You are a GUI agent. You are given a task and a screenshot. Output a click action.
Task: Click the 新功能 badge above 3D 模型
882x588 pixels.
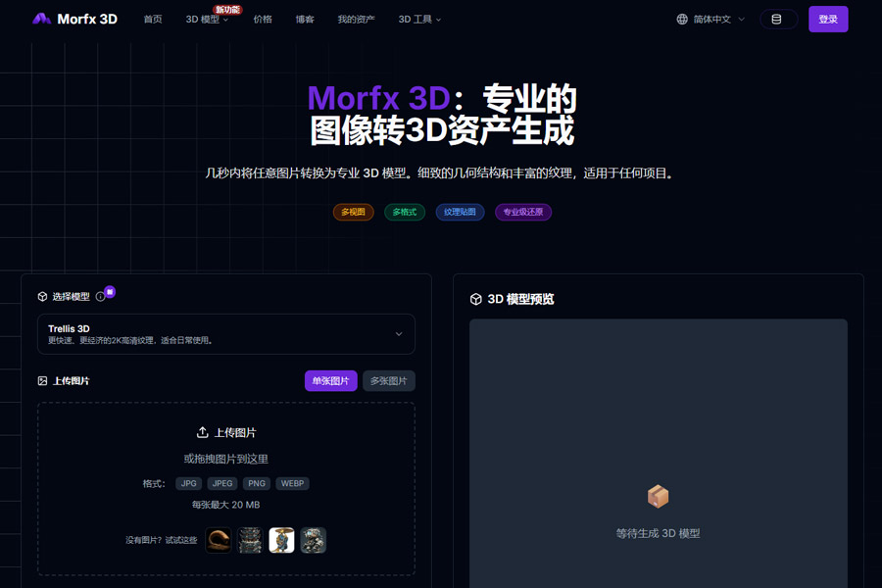227,10
